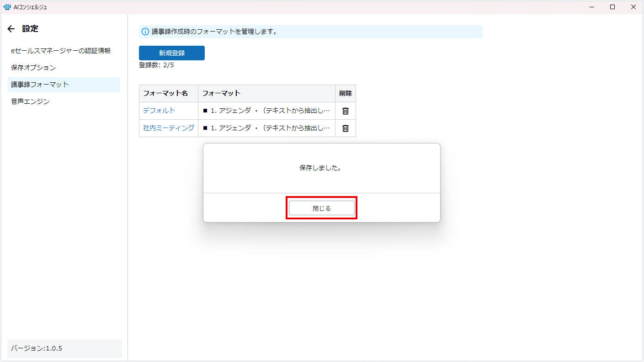Switch to 音声エンジン settings
This screenshot has width=644, height=362.
(30, 101)
